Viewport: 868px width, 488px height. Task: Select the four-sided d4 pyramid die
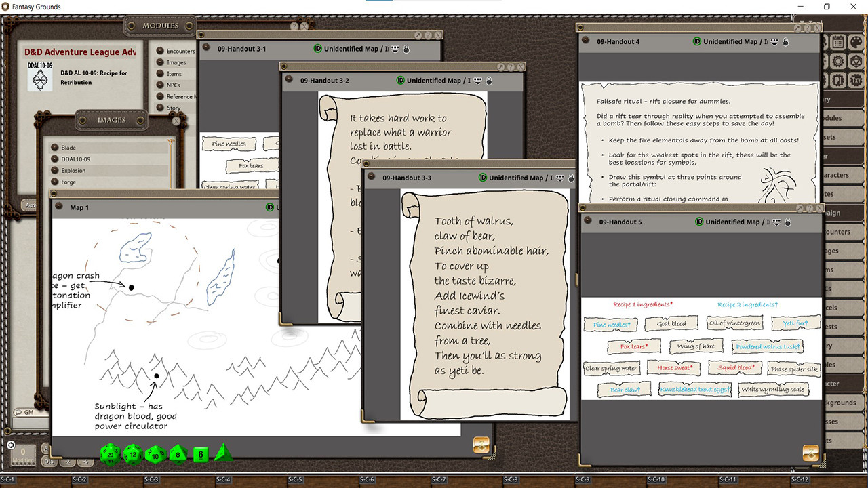pos(223,453)
